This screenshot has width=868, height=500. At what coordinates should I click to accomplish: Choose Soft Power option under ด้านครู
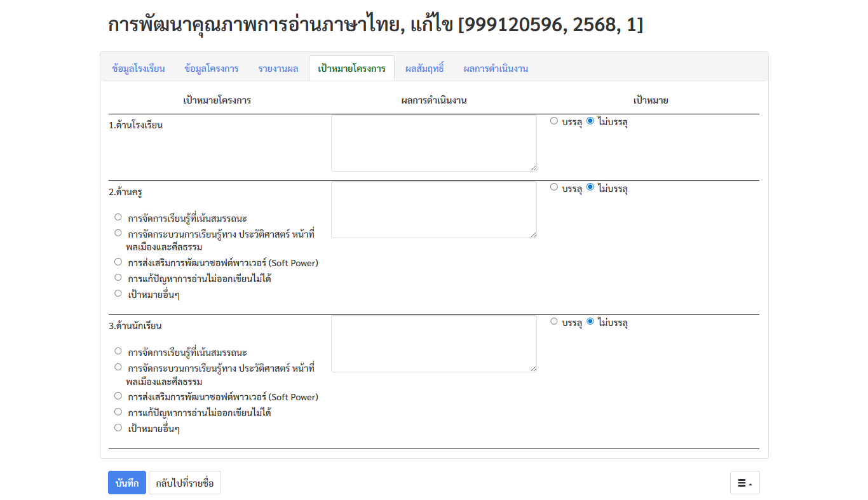(118, 262)
